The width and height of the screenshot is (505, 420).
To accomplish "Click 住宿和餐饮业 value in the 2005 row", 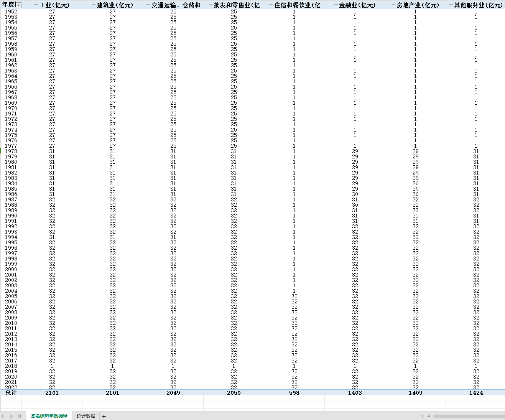I will [294, 296].
